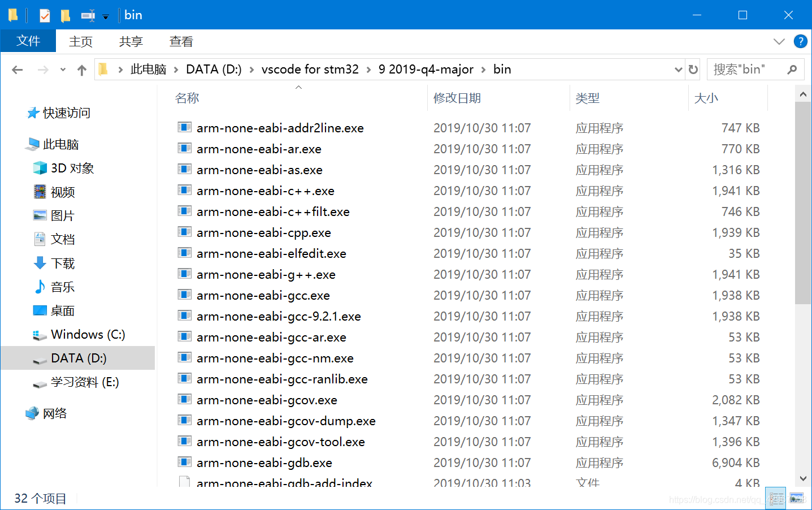Click the icon of arm-none-eabi-gdb.exe
The image size is (812, 510).
pyautogui.click(x=184, y=462)
